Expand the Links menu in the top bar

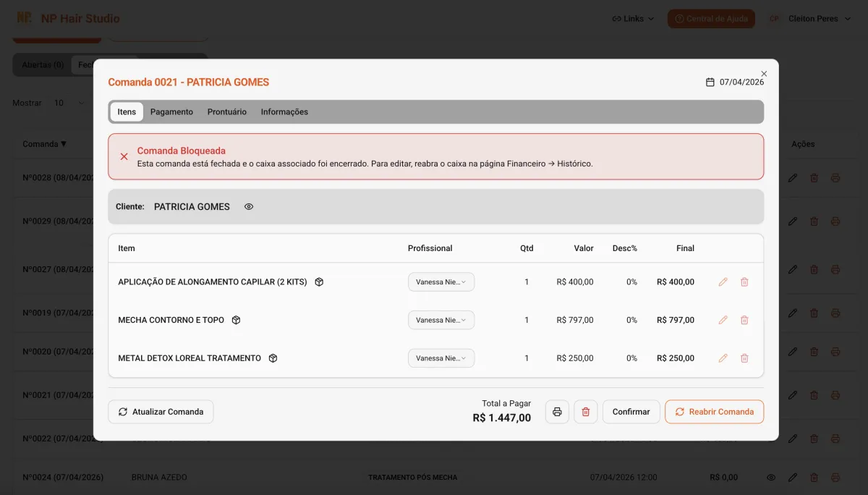coord(631,18)
